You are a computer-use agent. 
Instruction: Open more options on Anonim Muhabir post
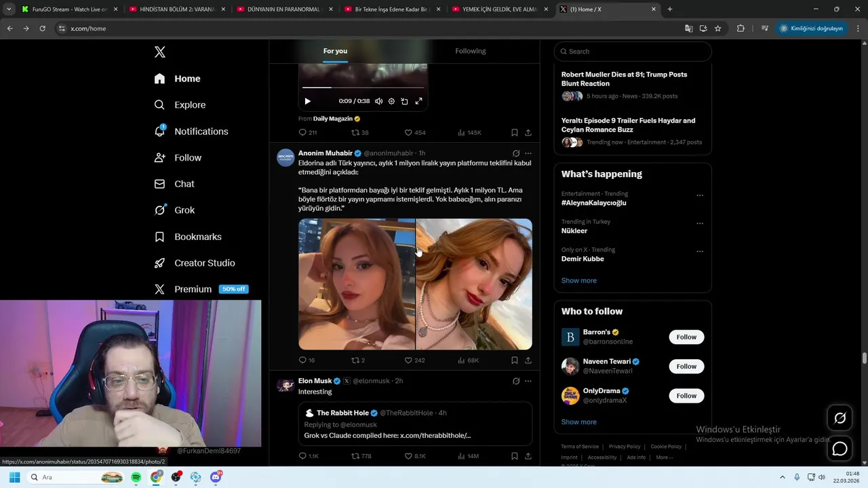(x=528, y=154)
